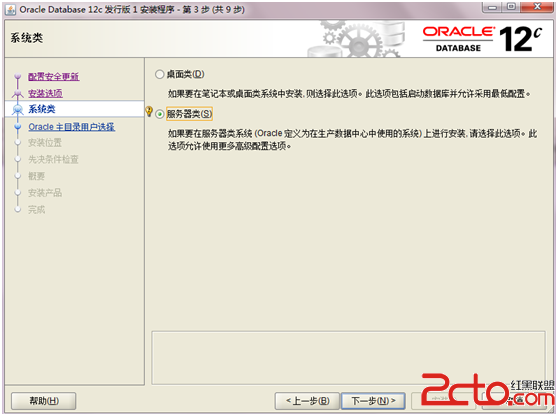Image resolution: width=558 pixels, height=416 pixels.
Task: Click the Java installer icon in title bar
Action: tap(10, 10)
